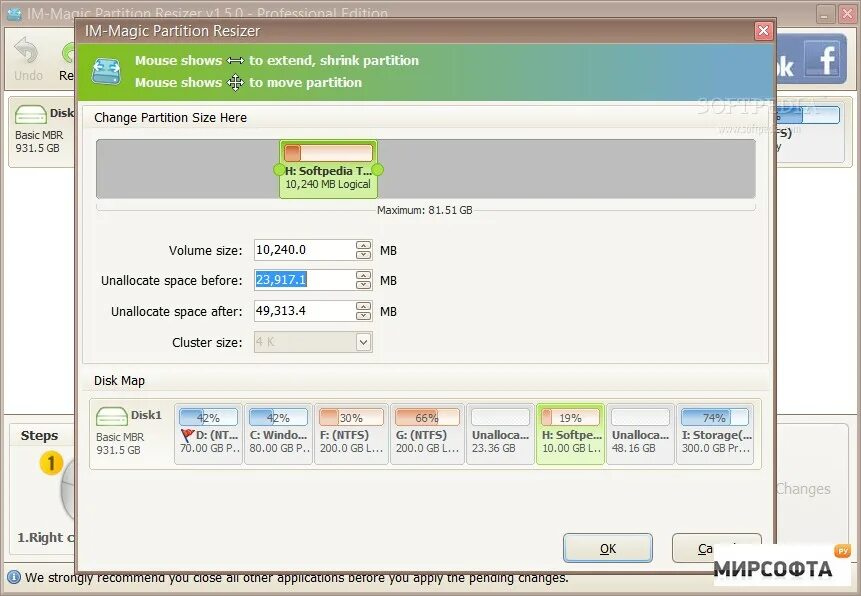Click right resize handle of H: partition
Screen dimensions: 861x596
378,170
